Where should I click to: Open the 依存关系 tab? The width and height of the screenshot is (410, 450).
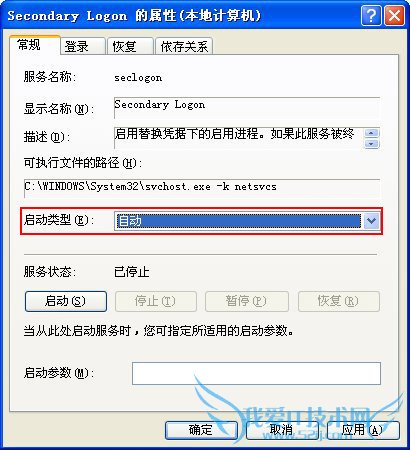184,46
